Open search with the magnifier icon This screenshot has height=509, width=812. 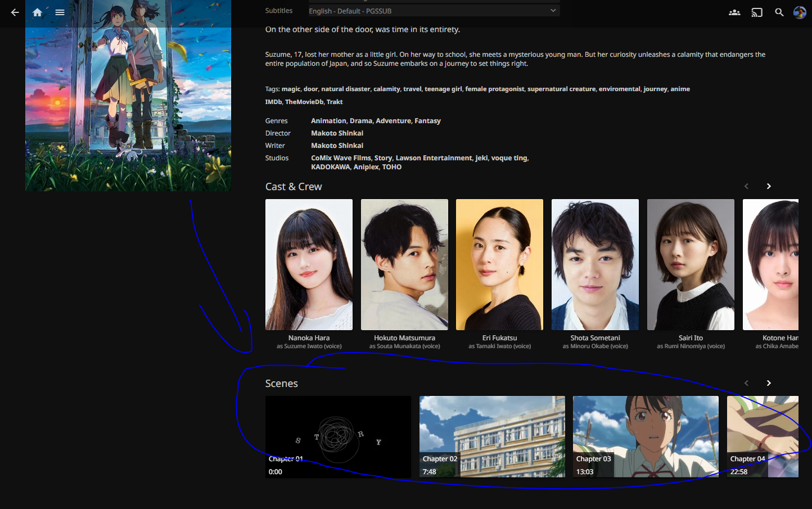(x=779, y=12)
